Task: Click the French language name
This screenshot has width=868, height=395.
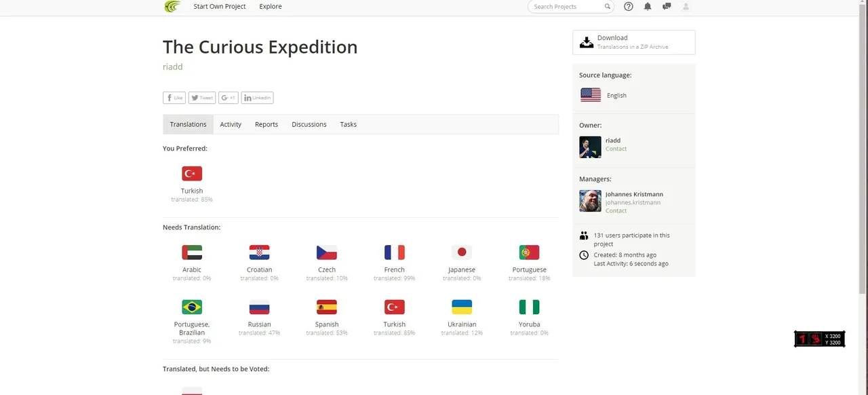Action: tap(394, 269)
